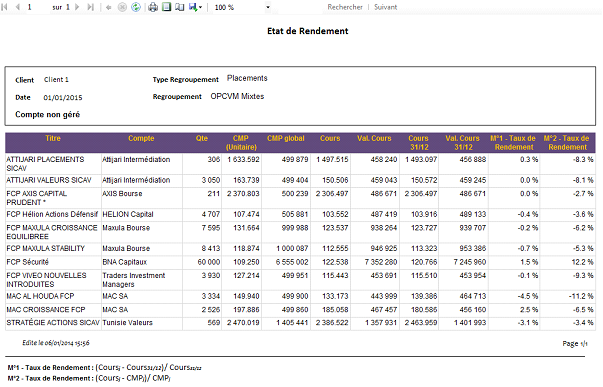Image resolution: width=603 pixels, height=387 pixels.
Task: Select the MAC AL HOUDA FCP cell
Action: coord(53,296)
